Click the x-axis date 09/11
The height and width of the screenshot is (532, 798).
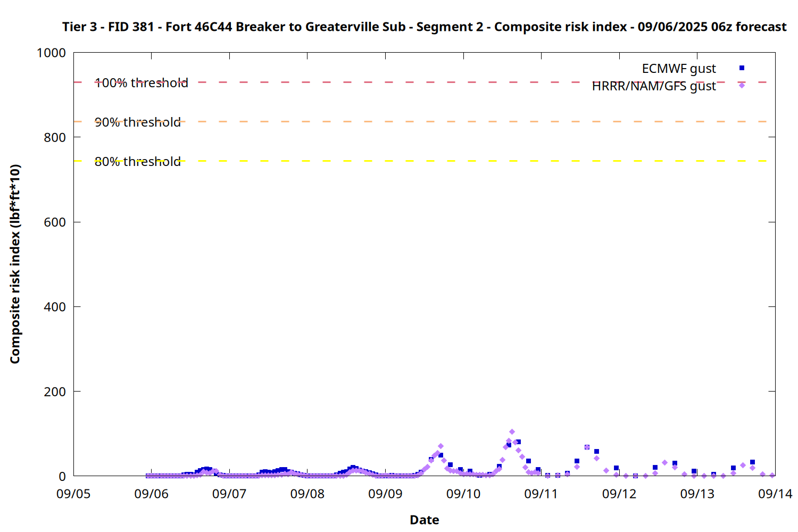(x=541, y=494)
